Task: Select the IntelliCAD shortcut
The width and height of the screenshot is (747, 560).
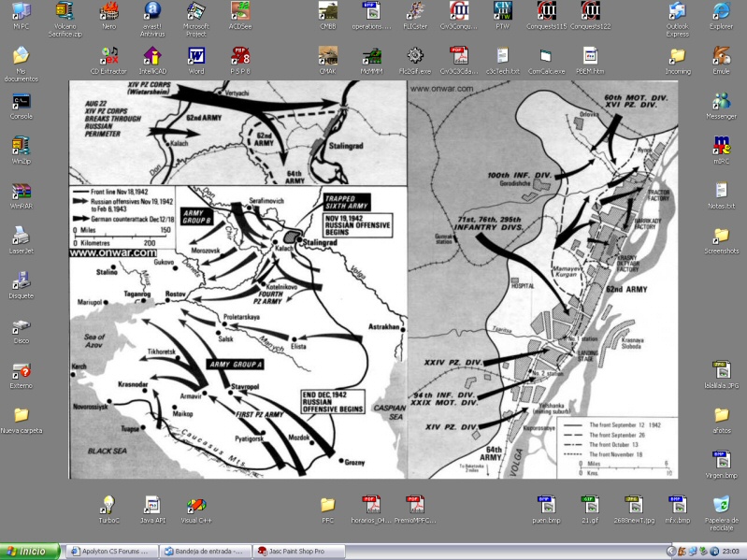Action: 151,56
